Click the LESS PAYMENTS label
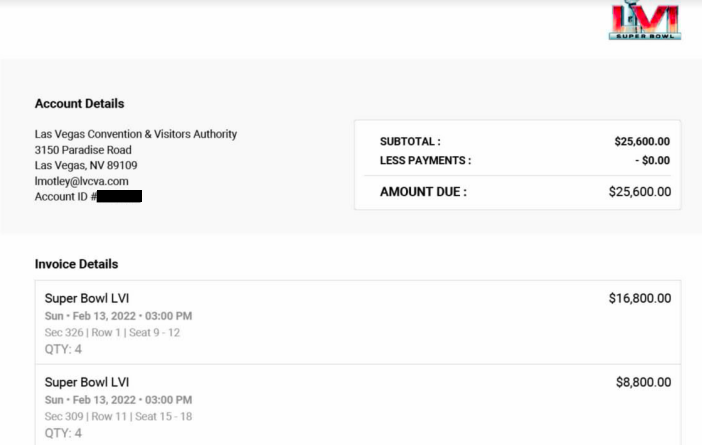 tap(425, 160)
